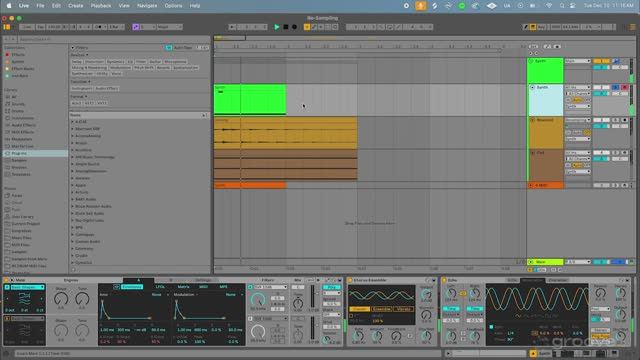The height and width of the screenshot is (360, 640).
Task: Open the LFOs tab in Meld
Action: click(x=160, y=287)
